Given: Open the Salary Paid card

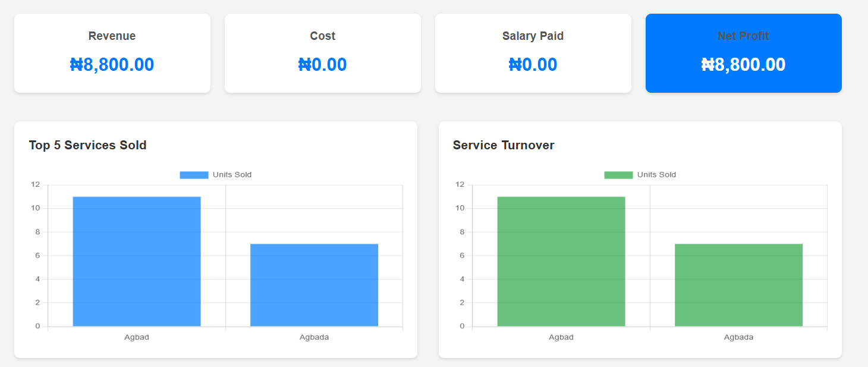Looking at the screenshot, I should [x=533, y=53].
